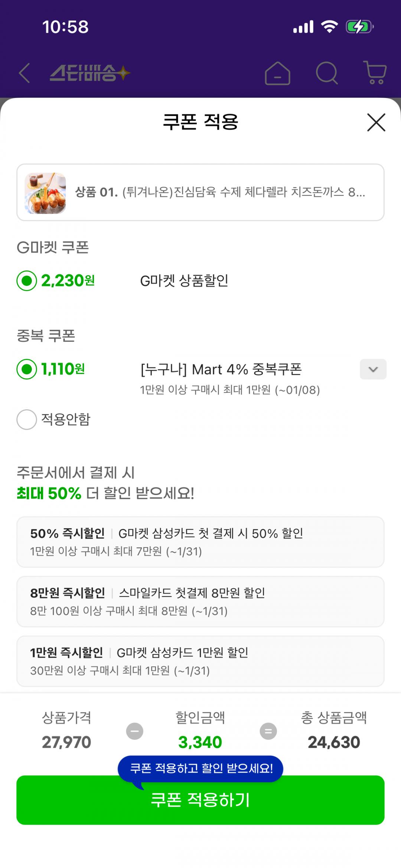Select the 2,230원 G마켓 coupon radio
401x868 pixels.
click(27, 281)
